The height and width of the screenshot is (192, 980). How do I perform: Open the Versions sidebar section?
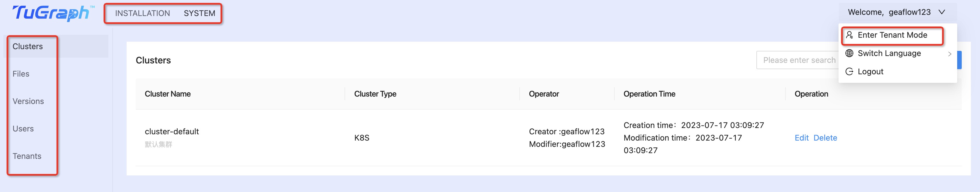(x=28, y=101)
